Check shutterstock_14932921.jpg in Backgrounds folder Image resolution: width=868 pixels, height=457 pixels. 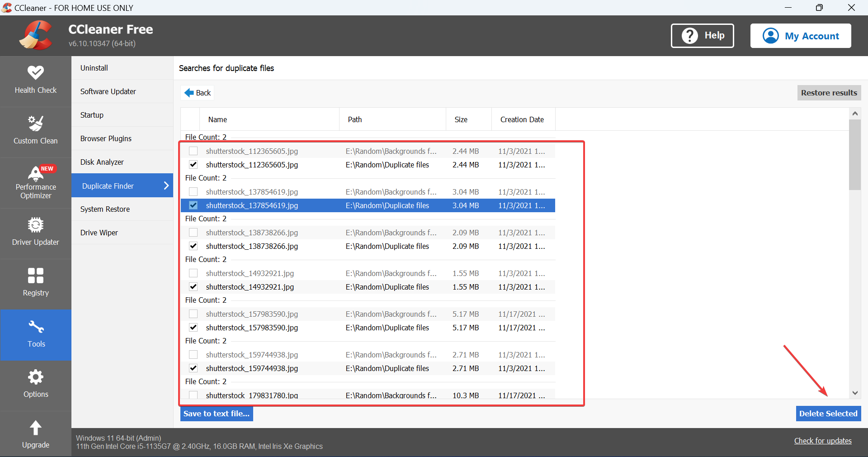coord(193,273)
